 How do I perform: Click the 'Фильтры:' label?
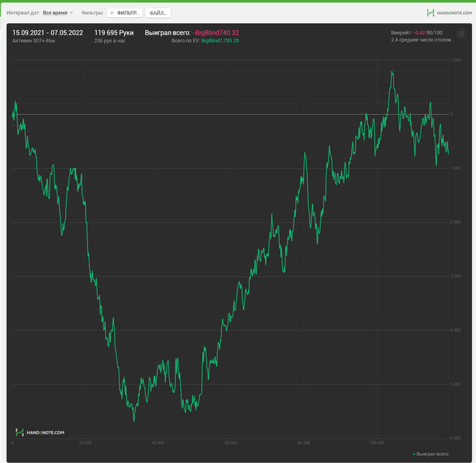click(92, 13)
